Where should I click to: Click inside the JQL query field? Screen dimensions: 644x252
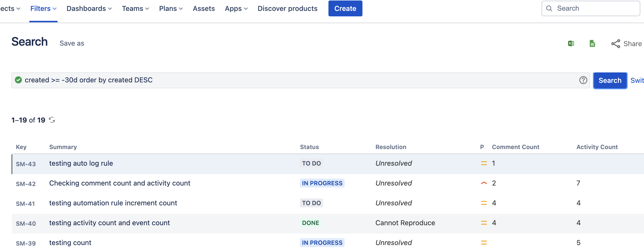[225, 80]
